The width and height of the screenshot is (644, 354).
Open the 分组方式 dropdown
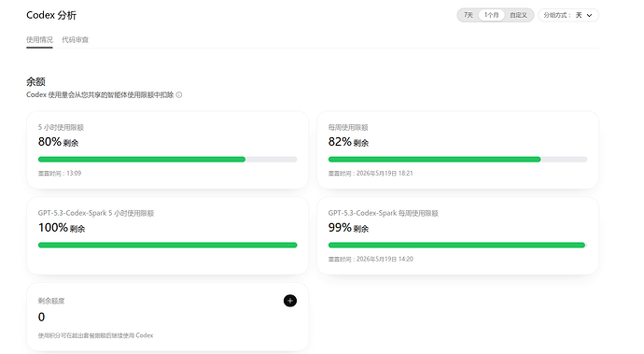[568, 15]
